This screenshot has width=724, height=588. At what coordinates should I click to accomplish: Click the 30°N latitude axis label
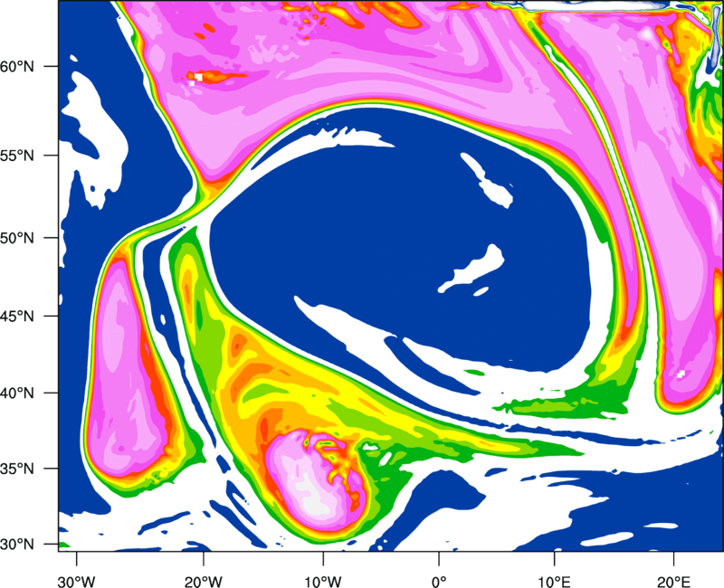tap(17, 545)
